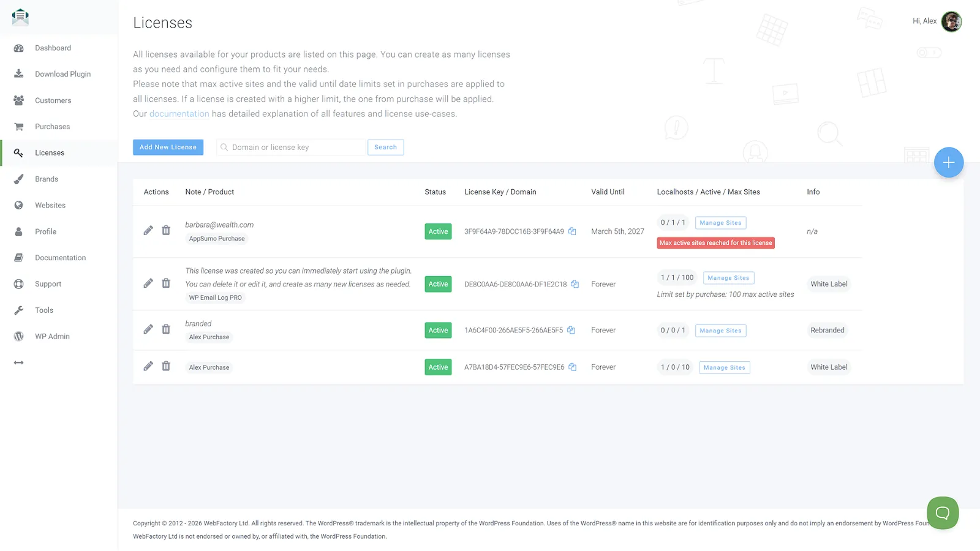Copy license key 3F9F64A9-78DCC16B-3F9F64A9
980x551 pixels.
(572, 231)
